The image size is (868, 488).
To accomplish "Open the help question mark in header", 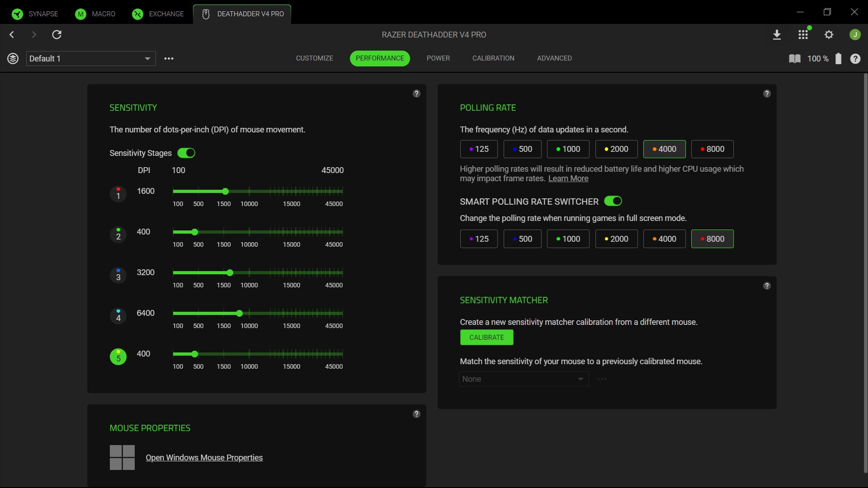I will pyautogui.click(x=855, y=59).
